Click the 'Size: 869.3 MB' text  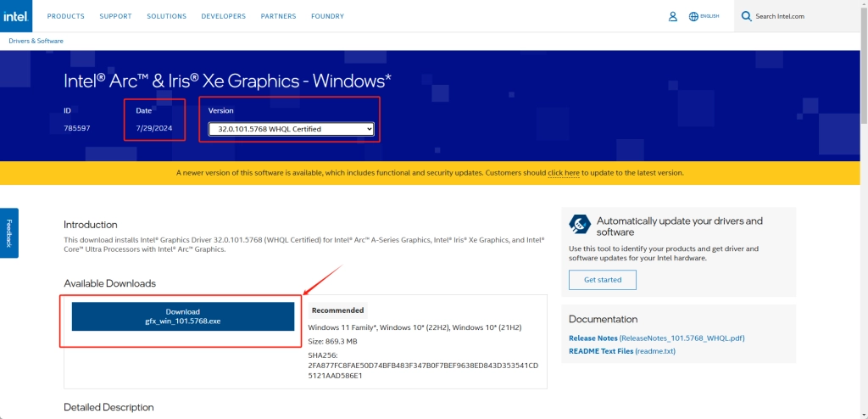coord(332,342)
